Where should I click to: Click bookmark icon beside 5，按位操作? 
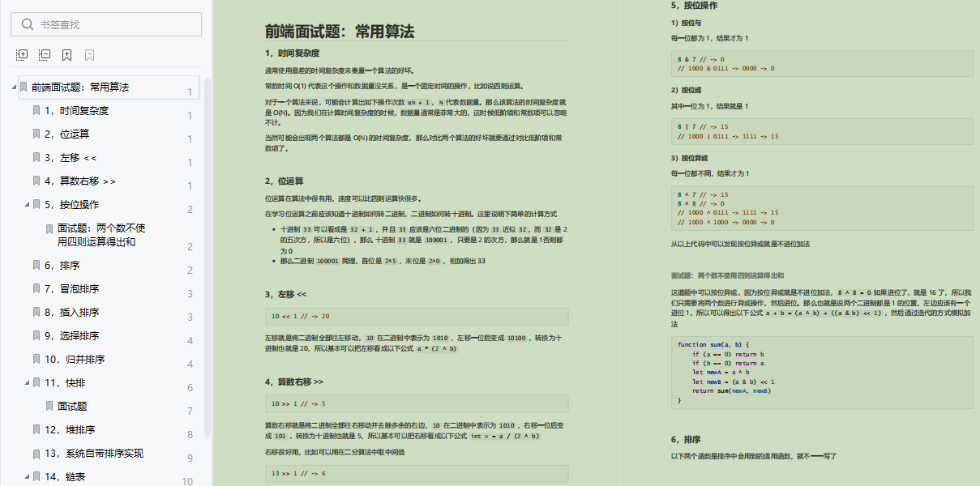point(36,205)
